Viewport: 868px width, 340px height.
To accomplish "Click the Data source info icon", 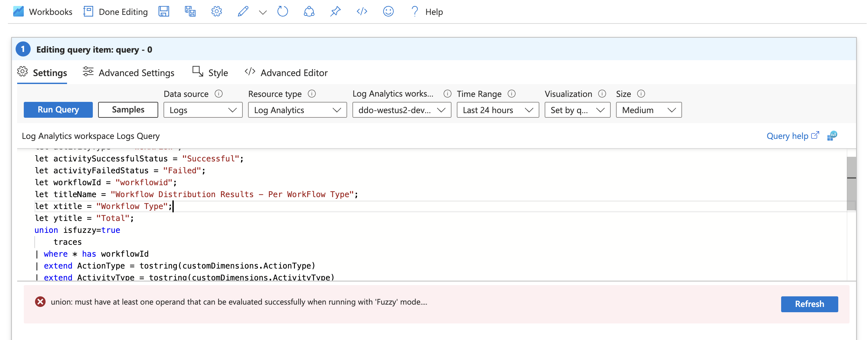I will coord(219,94).
